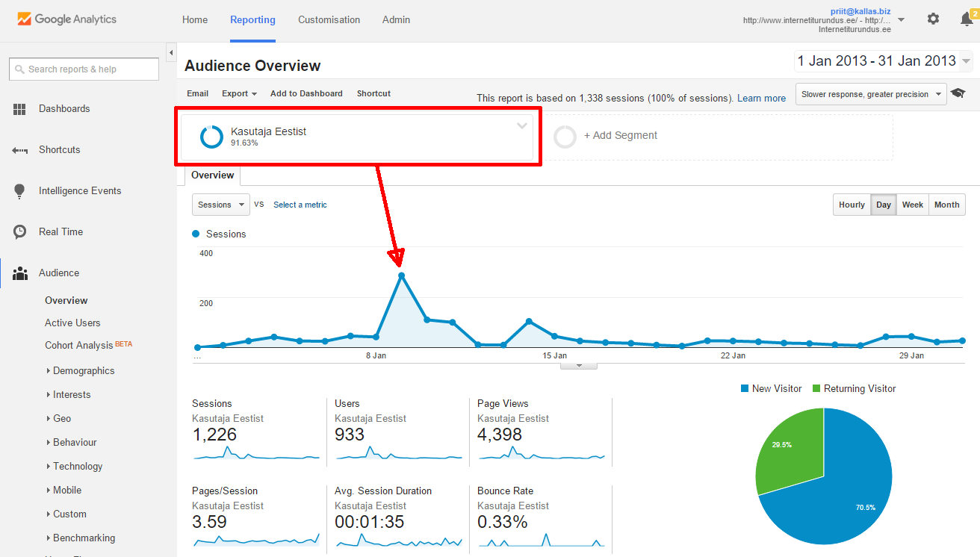Click the Search reports & help field
Image resolution: width=980 pixels, height=557 pixels.
(x=84, y=69)
